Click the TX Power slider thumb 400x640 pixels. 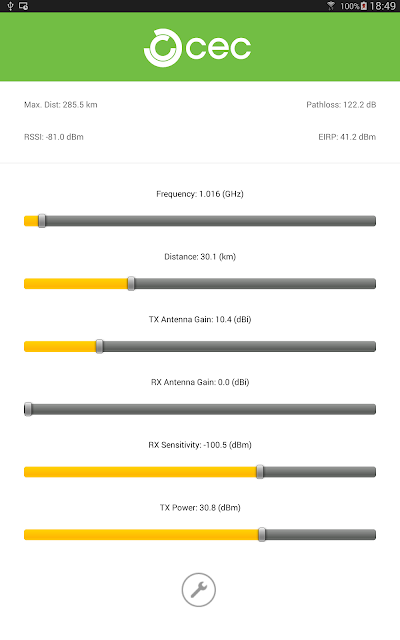[x=262, y=535]
